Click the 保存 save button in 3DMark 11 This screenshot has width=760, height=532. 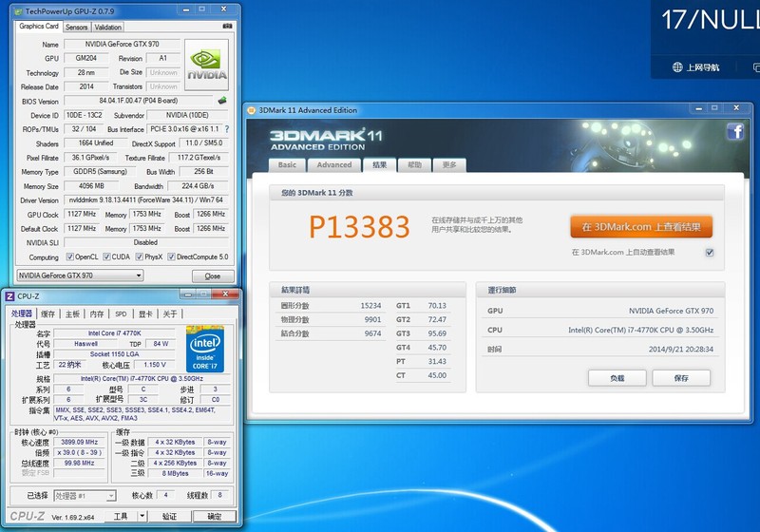click(x=681, y=378)
